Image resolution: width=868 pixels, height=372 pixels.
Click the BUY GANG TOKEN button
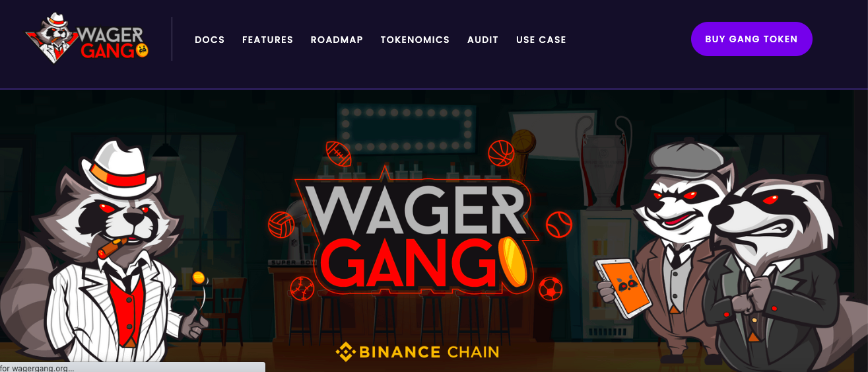point(751,39)
